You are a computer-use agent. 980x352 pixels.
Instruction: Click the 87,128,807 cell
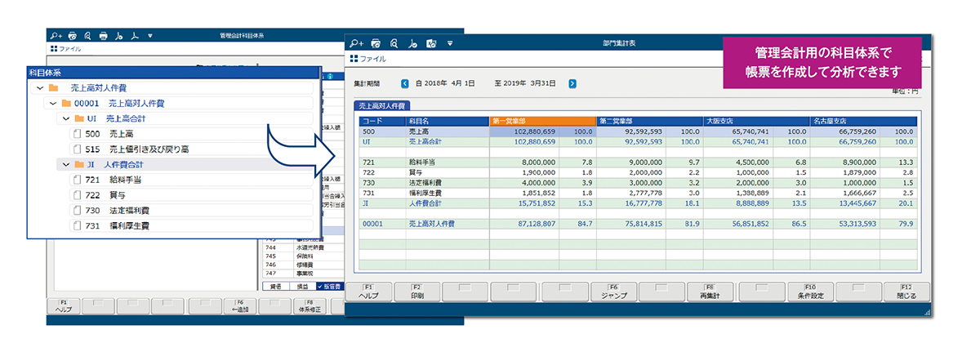tap(523, 223)
